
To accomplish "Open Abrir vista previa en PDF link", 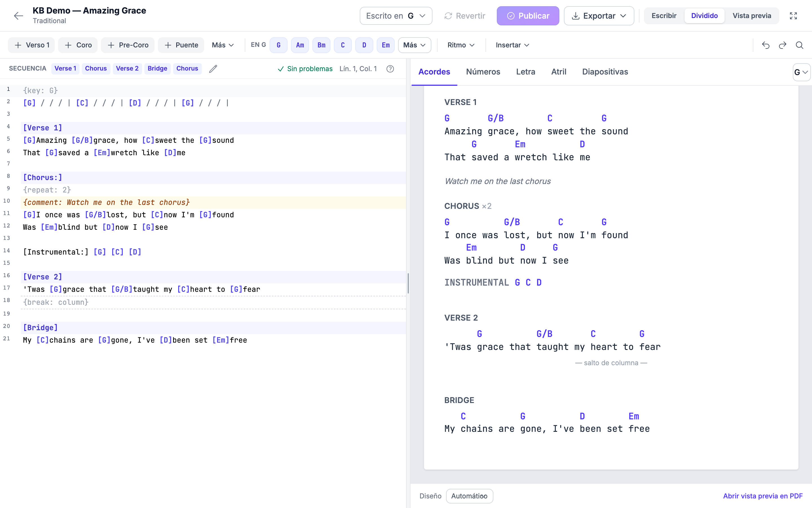I will point(763,496).
